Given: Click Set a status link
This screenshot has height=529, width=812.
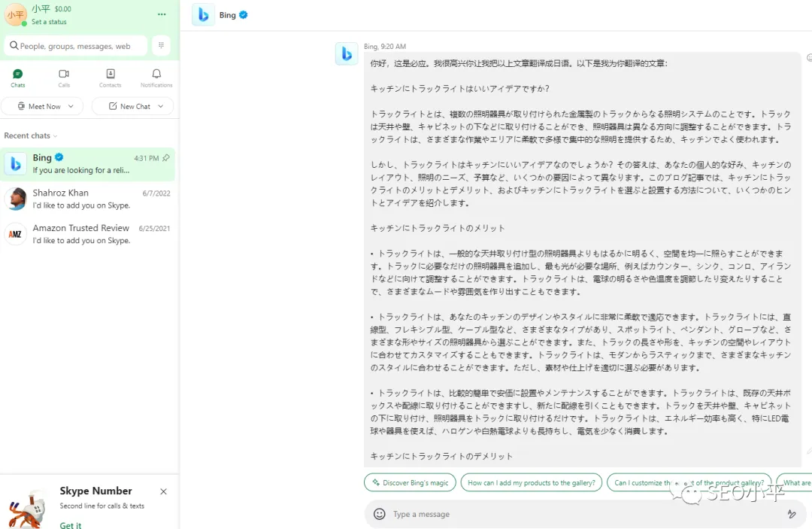Looking at the screenshot, I should click(x=49, y=22).
